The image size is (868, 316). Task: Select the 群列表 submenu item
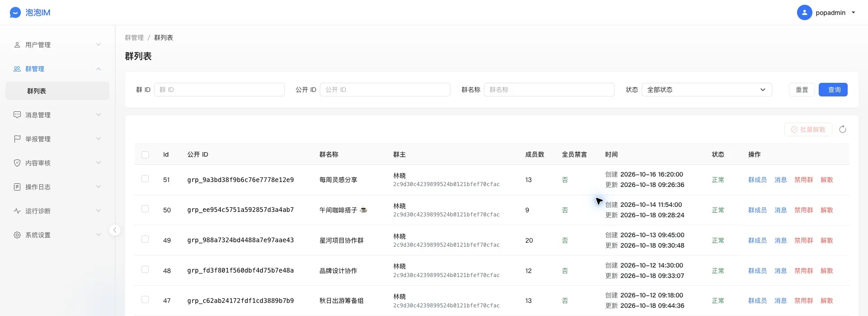click(x=57, y=91)
